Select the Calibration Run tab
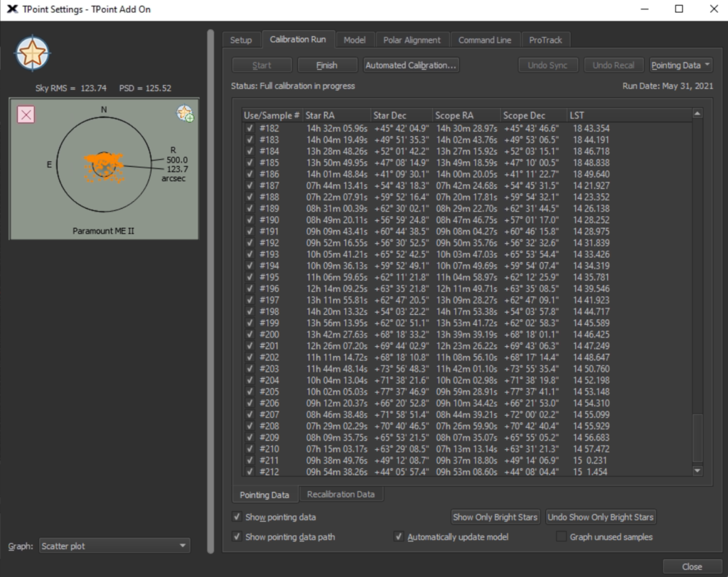 click(x=298, y=40)
